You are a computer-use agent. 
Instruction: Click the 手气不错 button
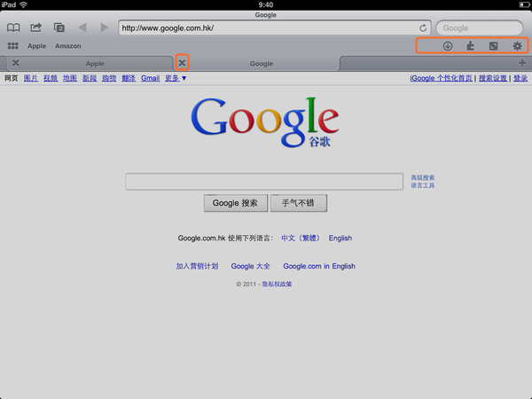point(299,203)
